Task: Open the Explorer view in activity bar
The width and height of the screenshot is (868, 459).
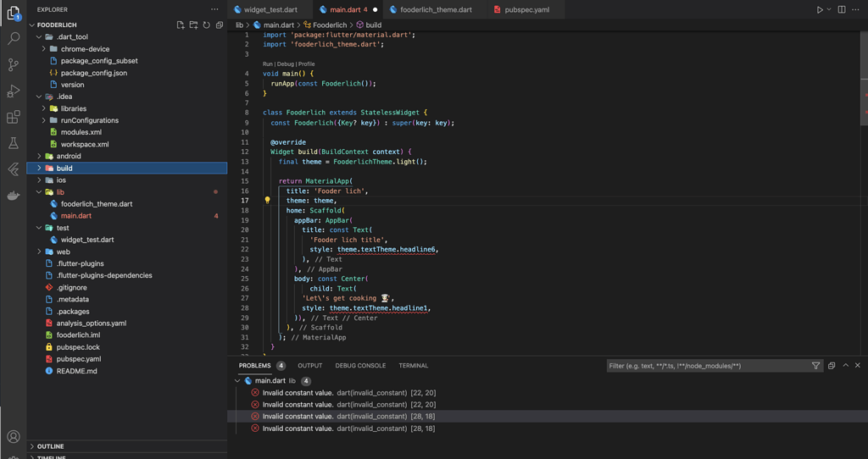Action: [14, 14]
